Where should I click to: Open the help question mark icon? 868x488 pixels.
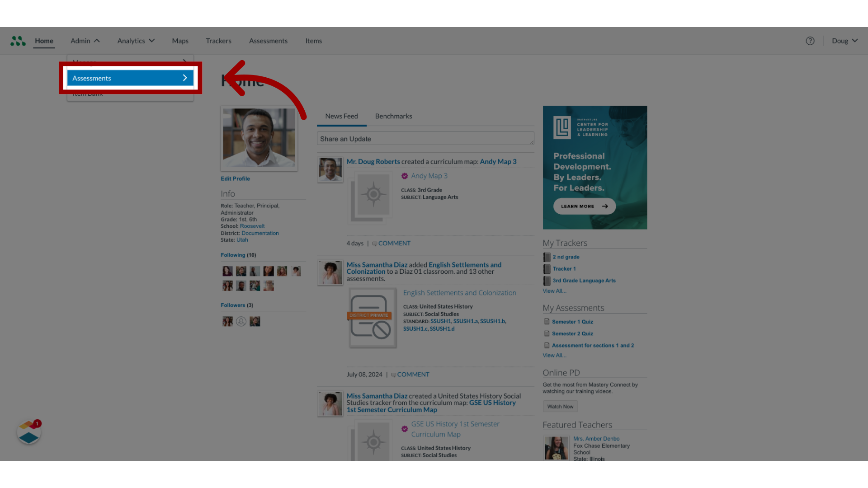(810, 41)
